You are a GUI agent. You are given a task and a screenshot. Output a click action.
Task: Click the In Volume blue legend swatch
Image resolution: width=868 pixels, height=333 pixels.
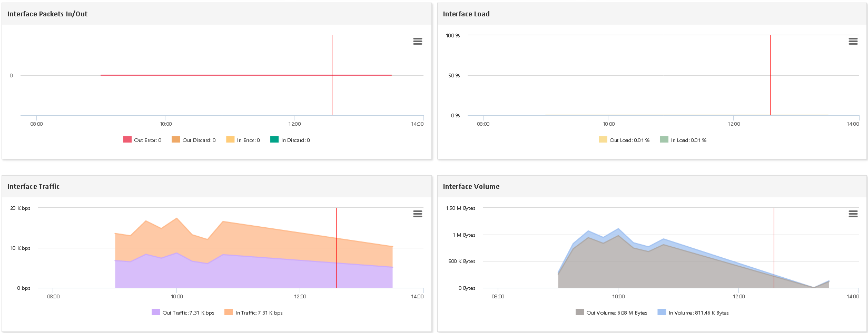pos(662,312)
